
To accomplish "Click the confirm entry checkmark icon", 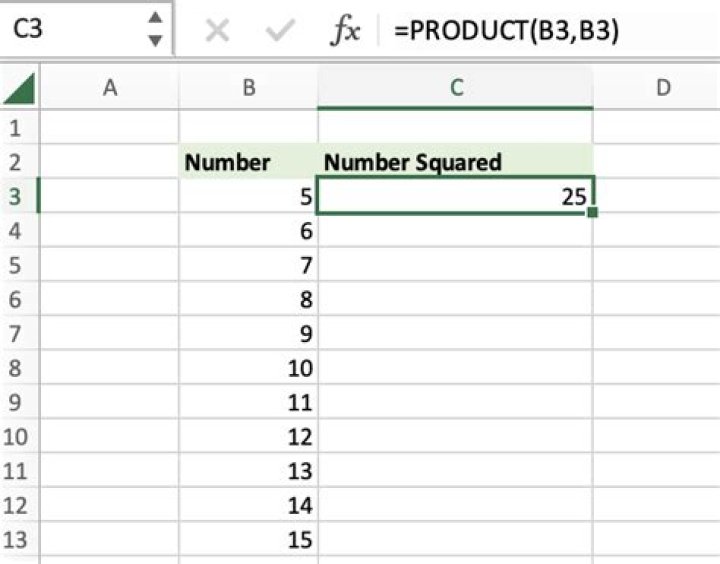I will click(280, 31).
